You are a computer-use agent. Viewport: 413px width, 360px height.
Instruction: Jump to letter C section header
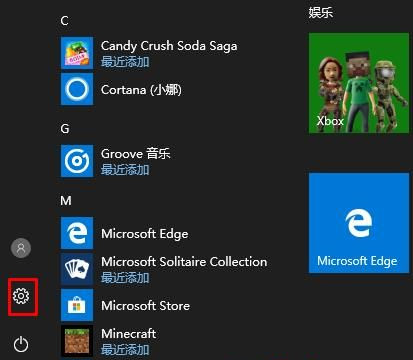(65, 21)
